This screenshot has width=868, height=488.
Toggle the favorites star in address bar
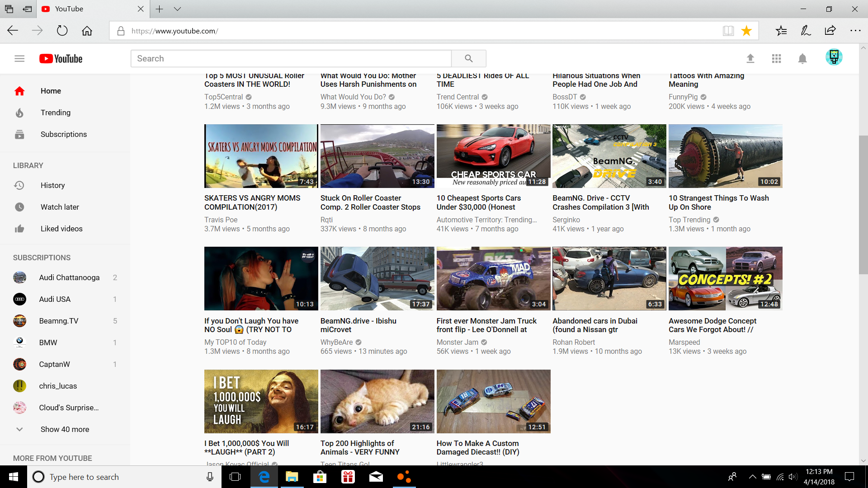746,31
